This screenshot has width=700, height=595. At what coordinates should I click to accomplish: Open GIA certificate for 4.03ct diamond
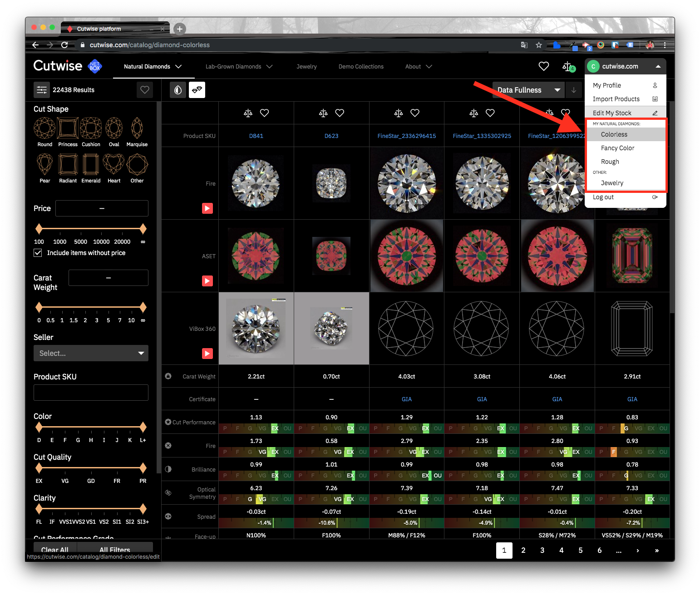coord(407,399)
